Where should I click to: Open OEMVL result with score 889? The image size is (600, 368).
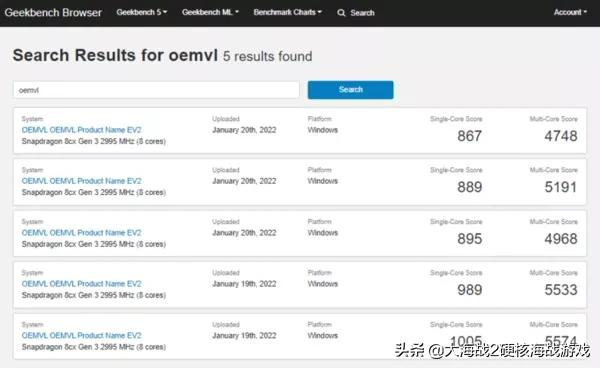click(82, 181)
